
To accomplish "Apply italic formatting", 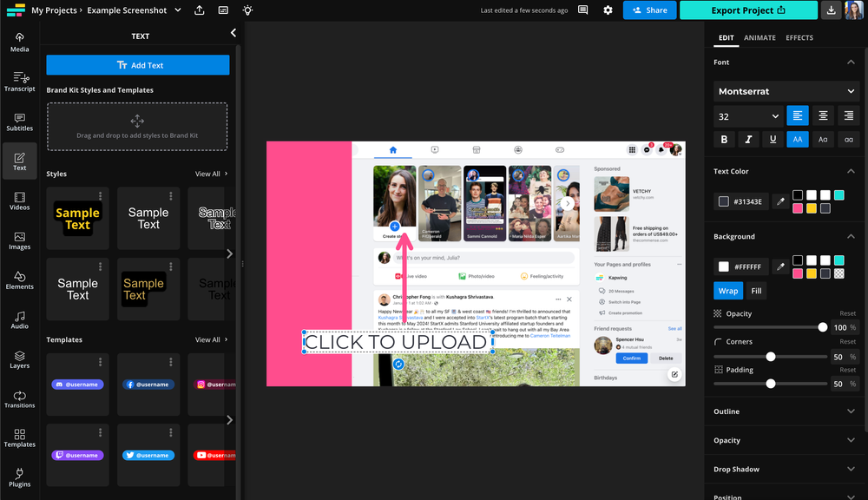I will pos(748,138).
